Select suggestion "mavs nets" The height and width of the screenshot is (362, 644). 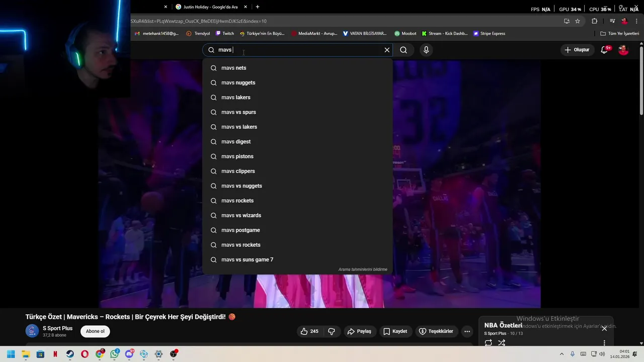[x=297, y=68]
